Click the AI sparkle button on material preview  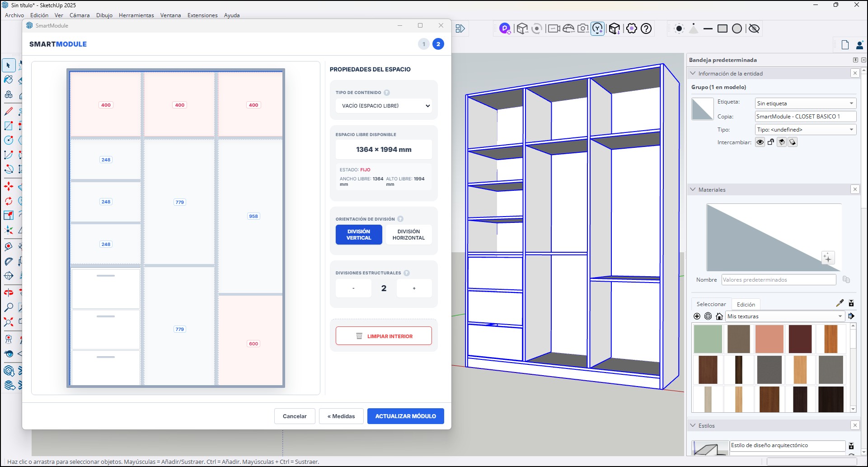coord(827,258)
